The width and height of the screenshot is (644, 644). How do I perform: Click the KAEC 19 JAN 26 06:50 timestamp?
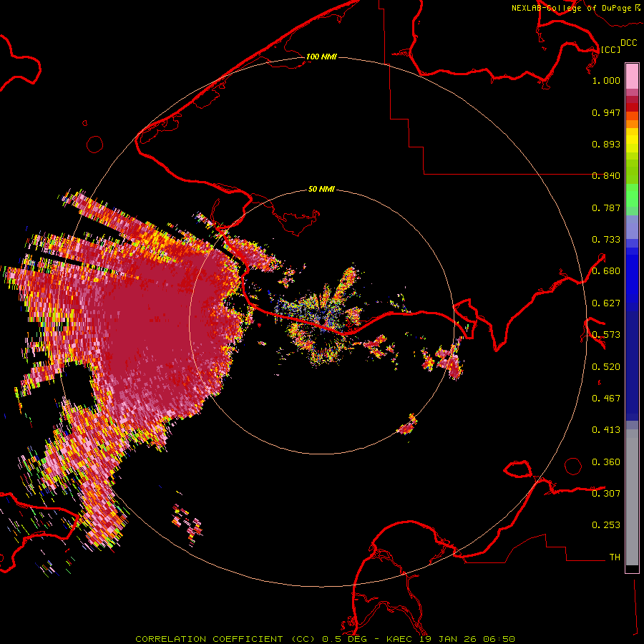(450, 639)
